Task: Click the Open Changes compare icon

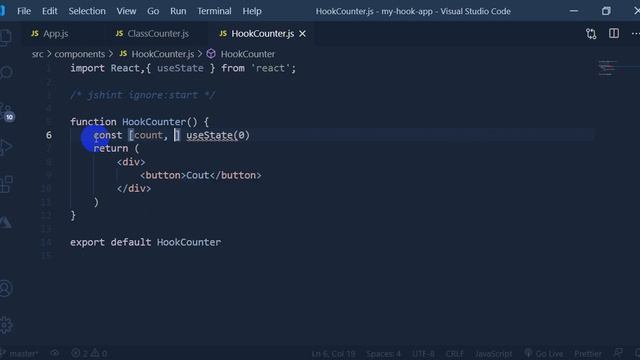Action: point(591,33)
